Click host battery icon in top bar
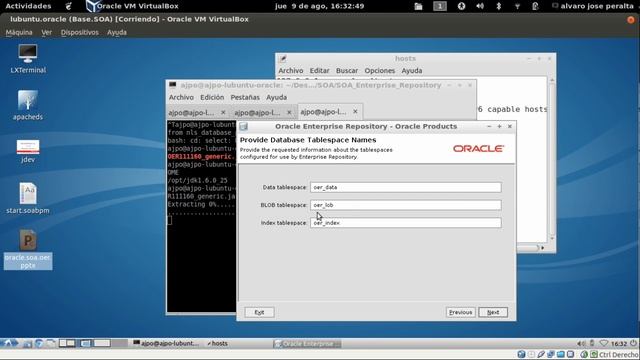The image size is (640, 360). click(x=535, y=6)
